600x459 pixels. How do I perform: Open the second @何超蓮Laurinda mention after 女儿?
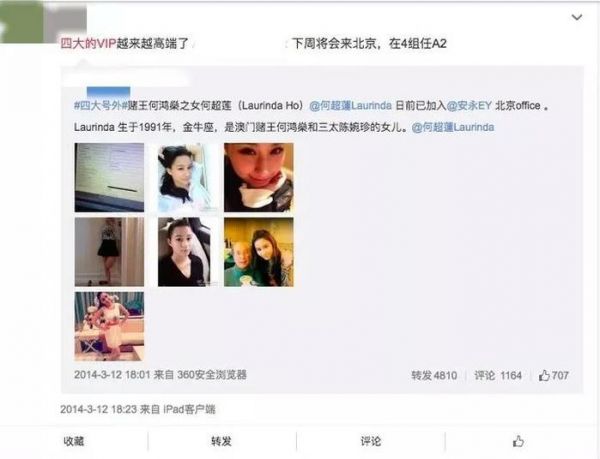pos(453,127)
